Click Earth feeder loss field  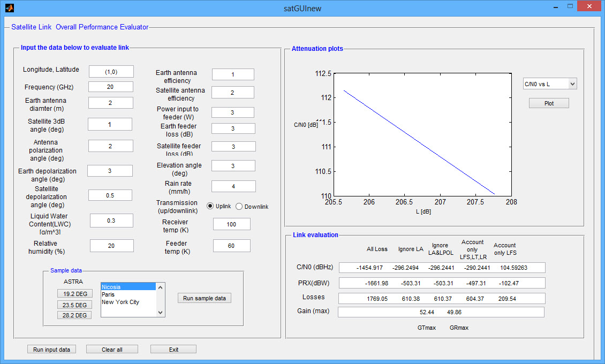(233, 128)
